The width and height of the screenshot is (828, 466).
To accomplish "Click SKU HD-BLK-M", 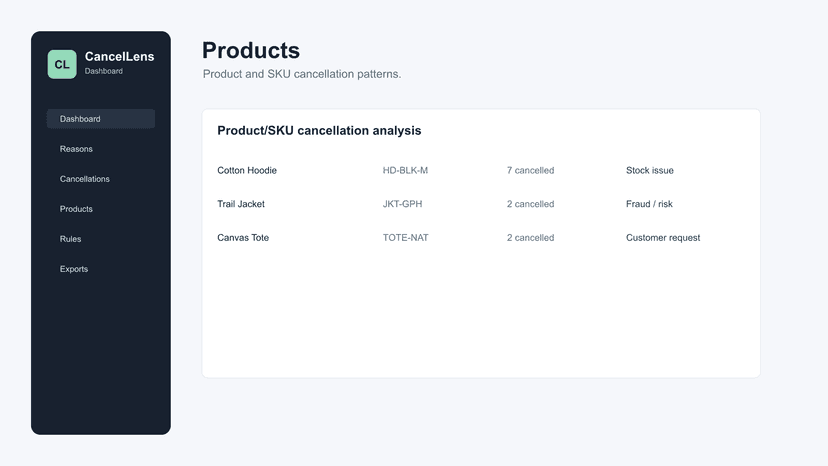I will [405, 170].
